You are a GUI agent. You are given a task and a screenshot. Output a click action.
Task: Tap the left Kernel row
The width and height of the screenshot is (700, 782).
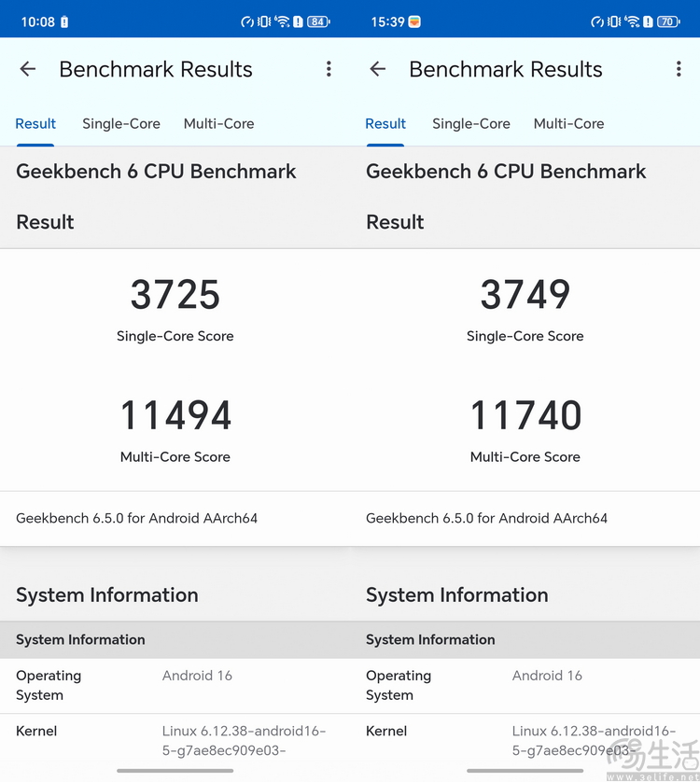click(175, 740)
